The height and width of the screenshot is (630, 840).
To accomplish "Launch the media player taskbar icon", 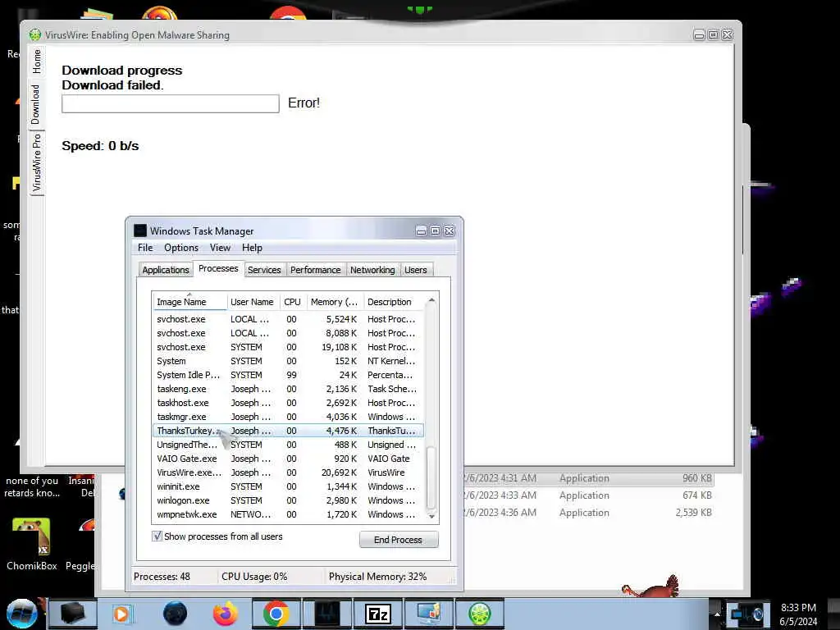I will (x=121, y=614).
